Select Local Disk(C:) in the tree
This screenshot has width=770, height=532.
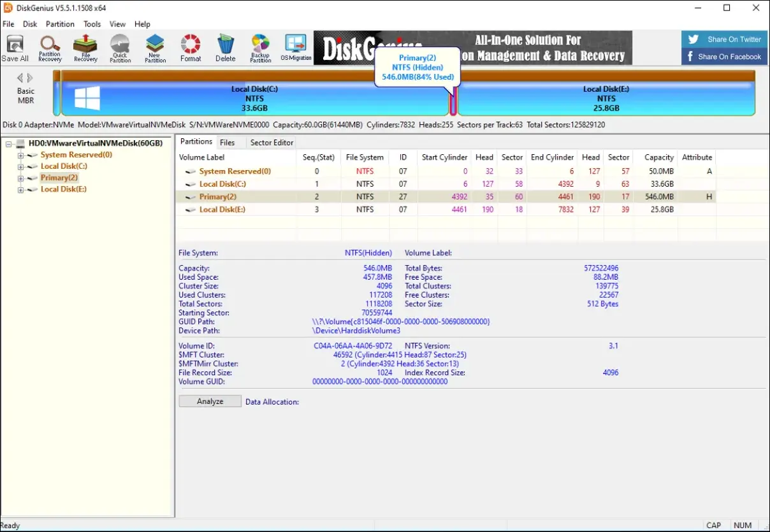[64, 166]
